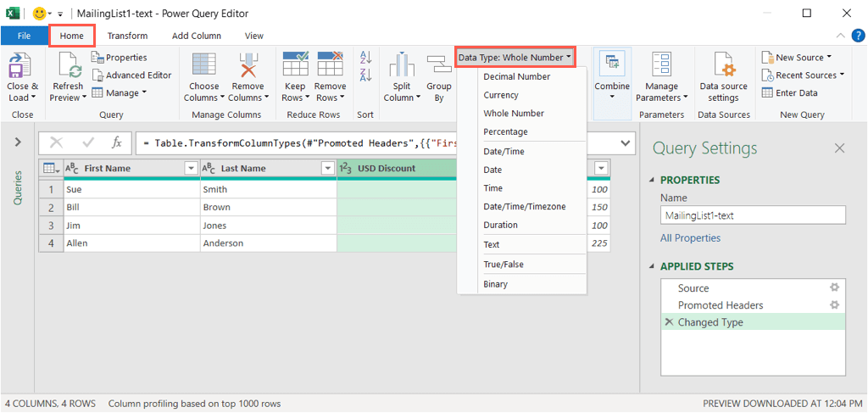Viewport: 868px width, 413px height.
Task: Select the Source applied step
Action: [x=753, y=287]
